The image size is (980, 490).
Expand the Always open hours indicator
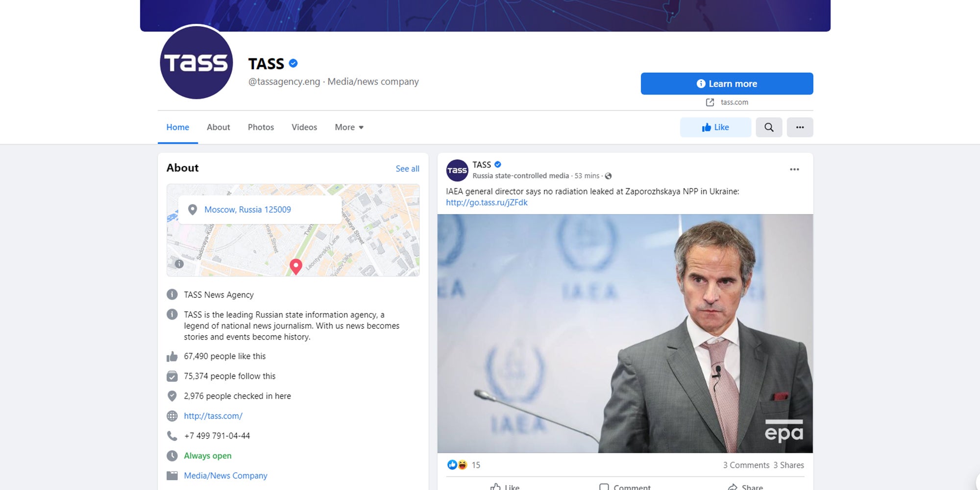pos(207,456)
